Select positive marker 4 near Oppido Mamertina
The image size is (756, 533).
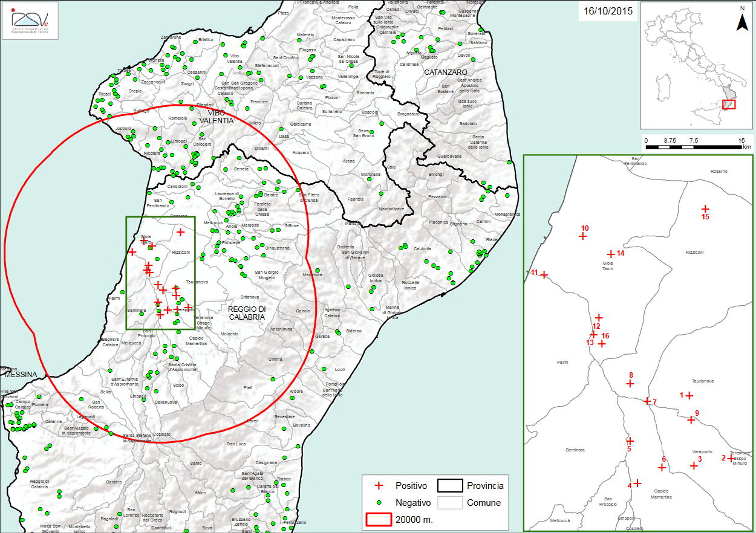(637, 483)
